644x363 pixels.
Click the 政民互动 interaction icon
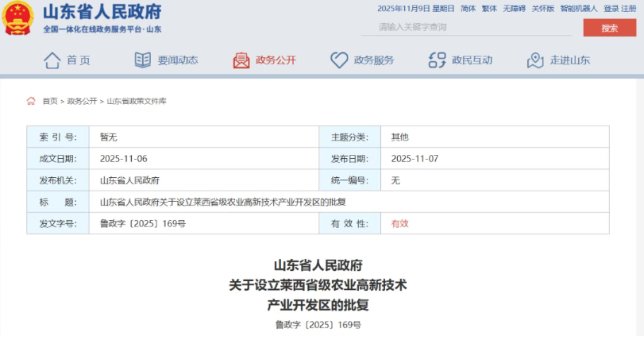click(437, 60)
